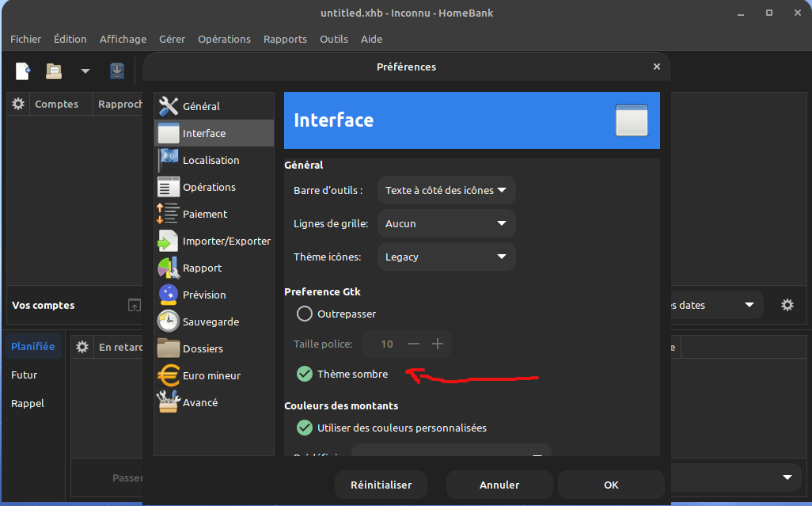Open the Général preferences wrench icon

pyautogui.click(x=169, y=106)
